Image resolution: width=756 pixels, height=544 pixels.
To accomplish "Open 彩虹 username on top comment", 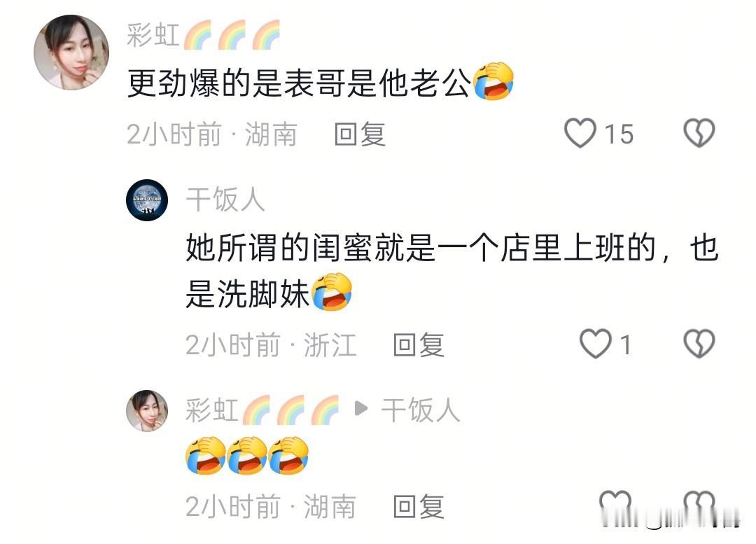I will click(x=204, y=35).
